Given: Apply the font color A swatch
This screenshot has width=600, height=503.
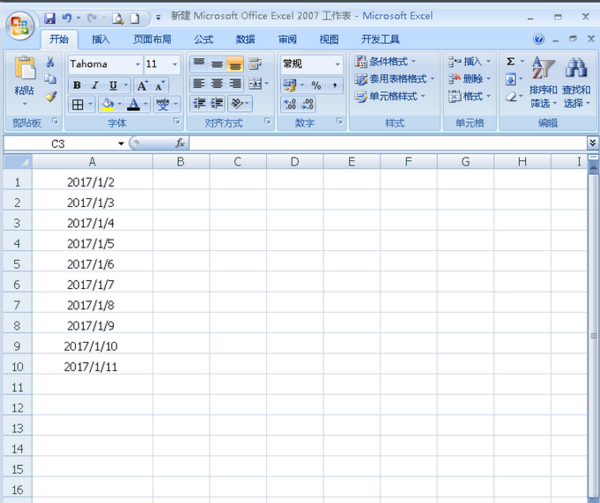Looking at the screenshot, I should coord(133,104).
